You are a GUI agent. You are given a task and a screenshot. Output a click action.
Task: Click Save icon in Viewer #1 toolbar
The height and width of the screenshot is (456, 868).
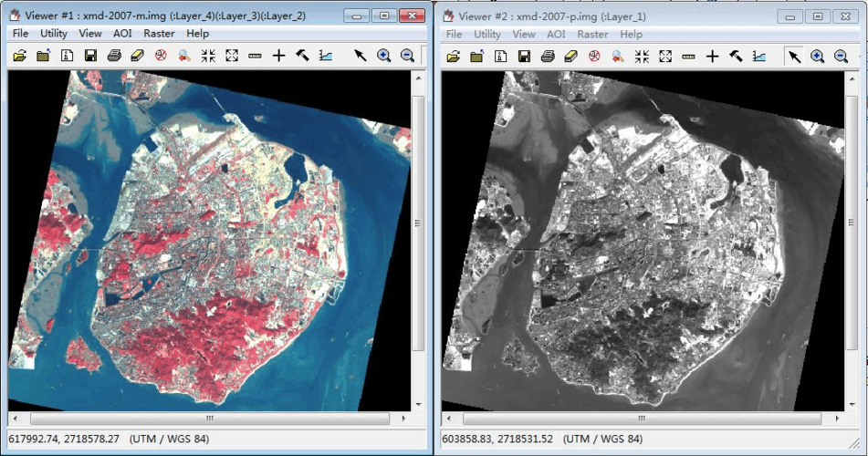(x=90, y=56)
